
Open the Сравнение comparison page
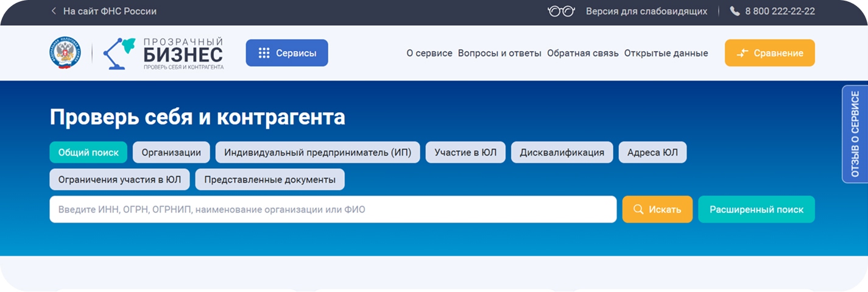769,53
